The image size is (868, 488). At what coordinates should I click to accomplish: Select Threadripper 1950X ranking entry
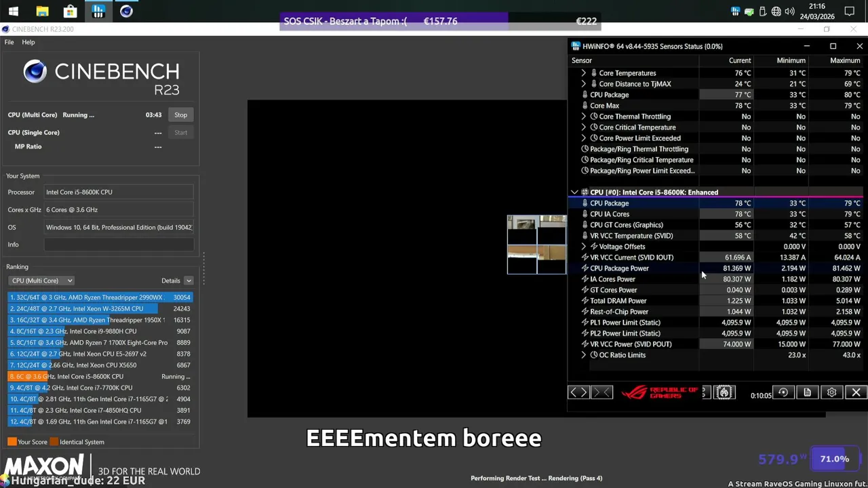(x=100, y=320)
